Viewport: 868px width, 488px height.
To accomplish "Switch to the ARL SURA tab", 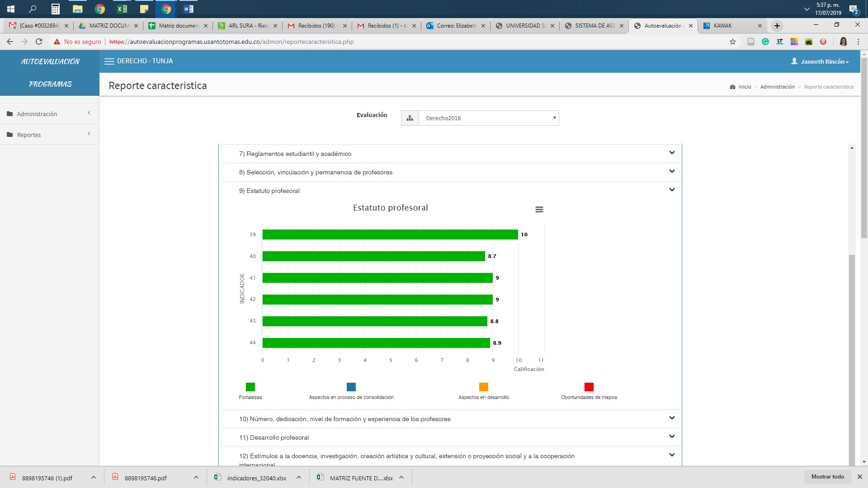I will pyautogui.click(x=248, y=26).
